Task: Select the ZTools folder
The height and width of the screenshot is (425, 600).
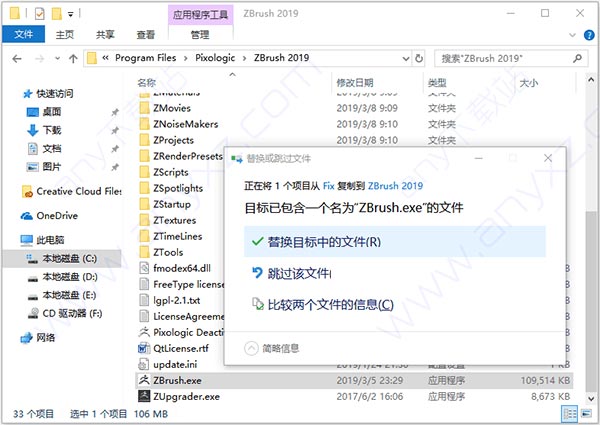Action: (168, 253)
